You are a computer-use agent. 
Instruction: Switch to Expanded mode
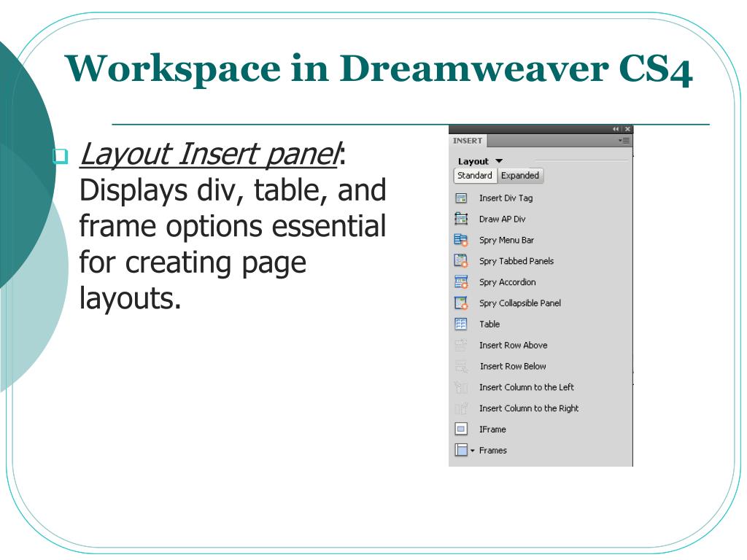point(520,176)
